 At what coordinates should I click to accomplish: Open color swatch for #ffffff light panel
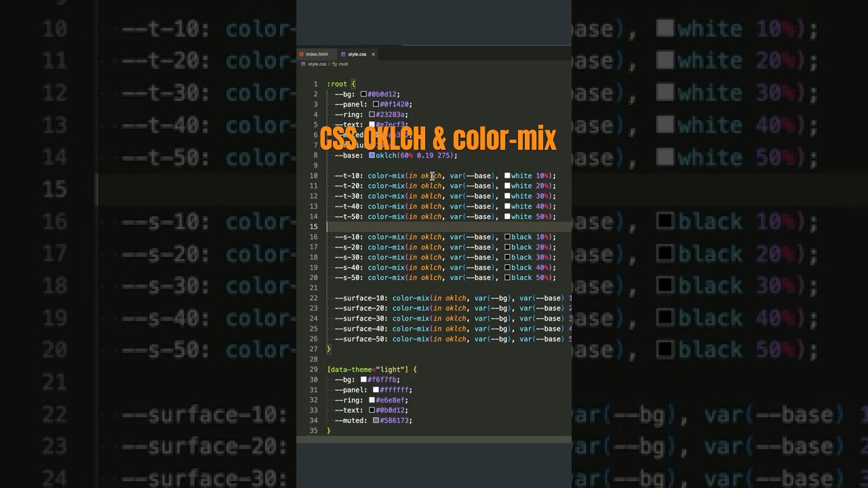[376, 390]
